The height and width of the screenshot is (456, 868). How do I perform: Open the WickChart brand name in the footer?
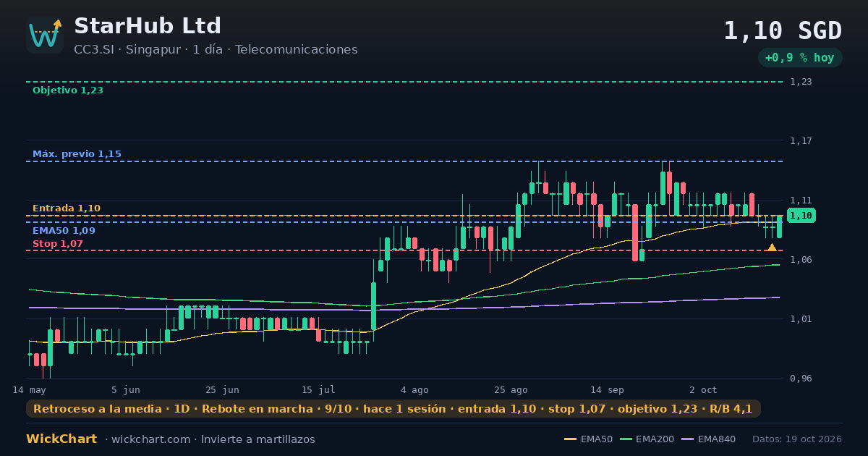(61, 439)
